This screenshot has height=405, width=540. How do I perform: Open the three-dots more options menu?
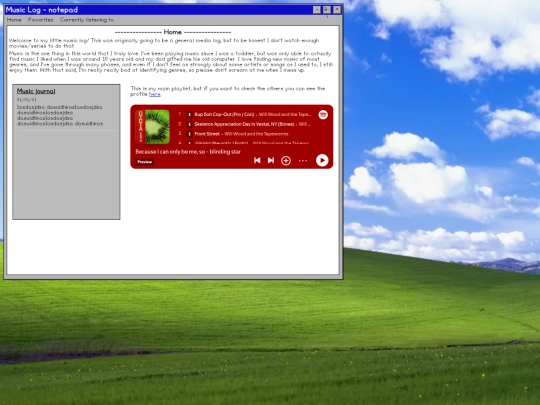point(303,160)
